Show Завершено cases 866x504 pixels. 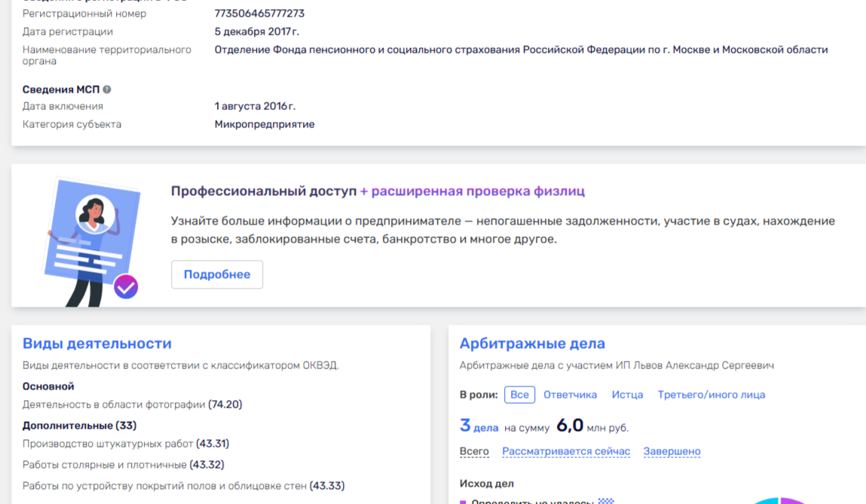tap(672, 451)
